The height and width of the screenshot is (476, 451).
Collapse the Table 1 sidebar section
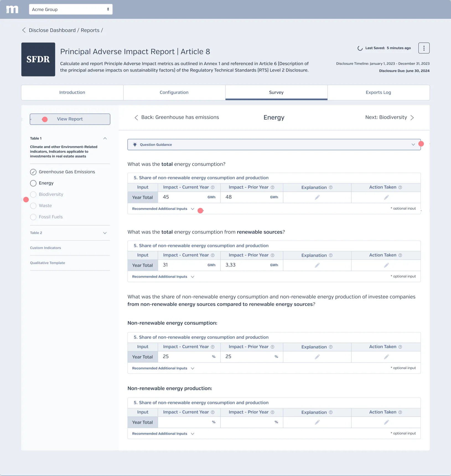[105, 138]
